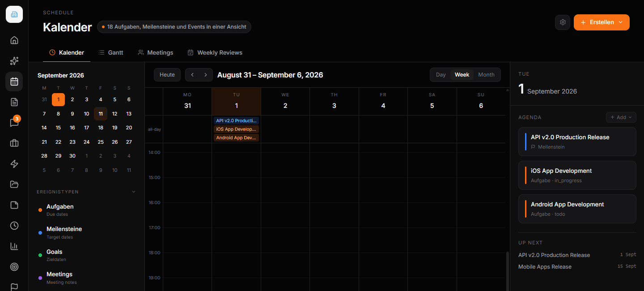644x291 pixels.
Task: Select the Kalender tab
Action: (x=67, y=52)
